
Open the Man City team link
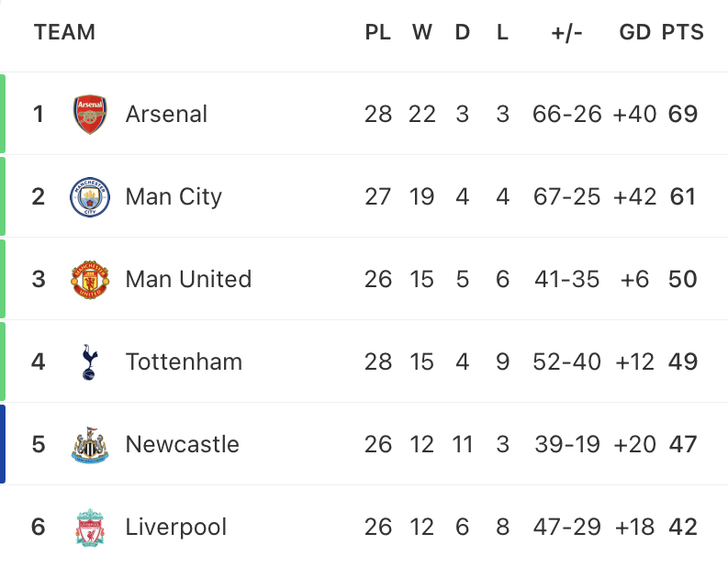(x=174, y=196)
